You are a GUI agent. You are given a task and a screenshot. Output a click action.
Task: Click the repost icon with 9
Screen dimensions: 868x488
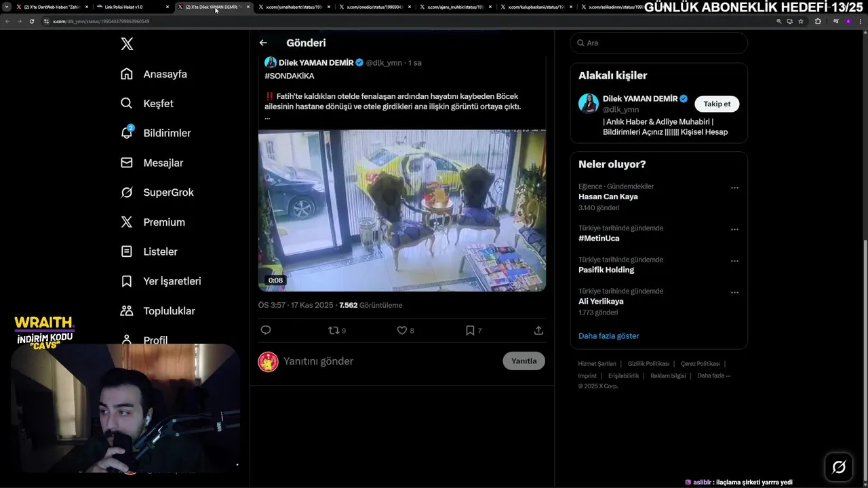[333, 330]
